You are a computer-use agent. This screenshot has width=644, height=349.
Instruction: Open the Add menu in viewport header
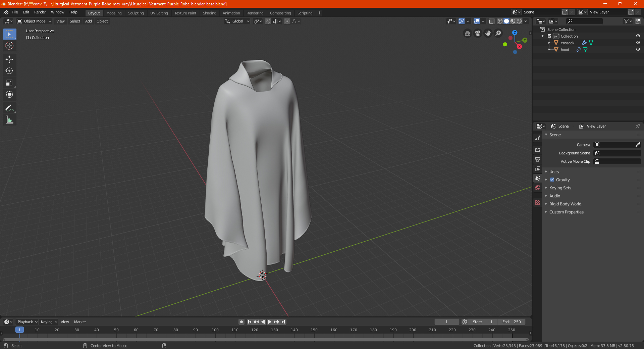(x=88, y=21)
